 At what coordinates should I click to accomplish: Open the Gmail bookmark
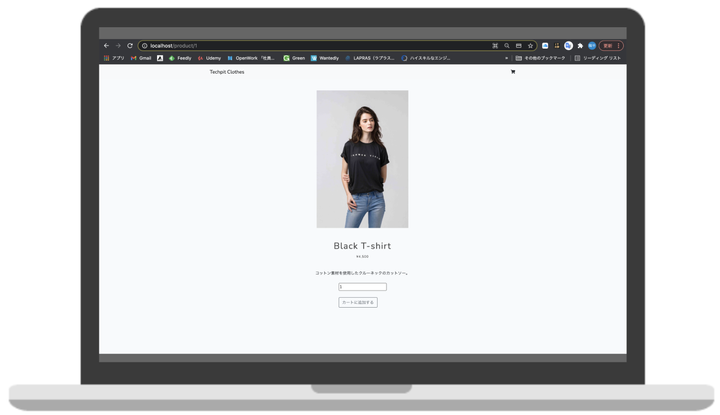tap(141, 58)
